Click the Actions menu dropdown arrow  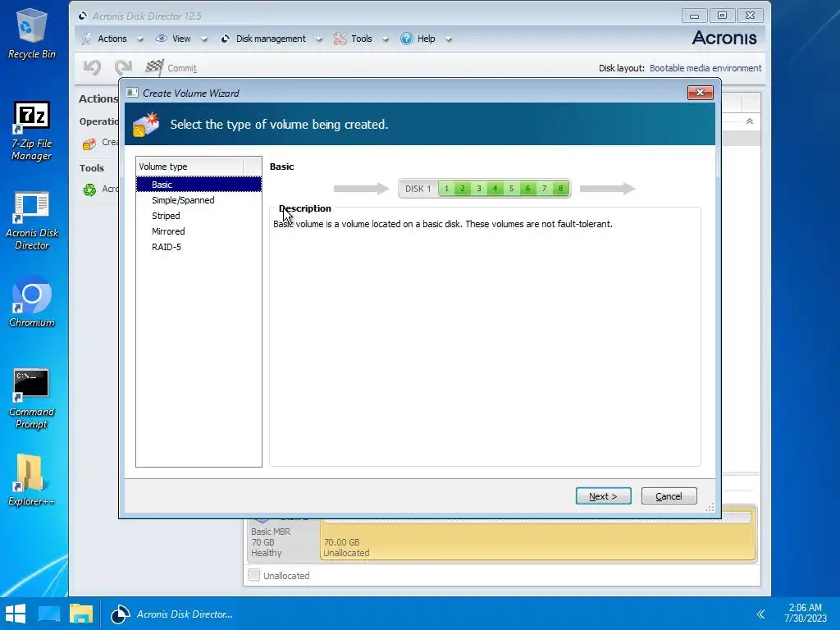140,39
